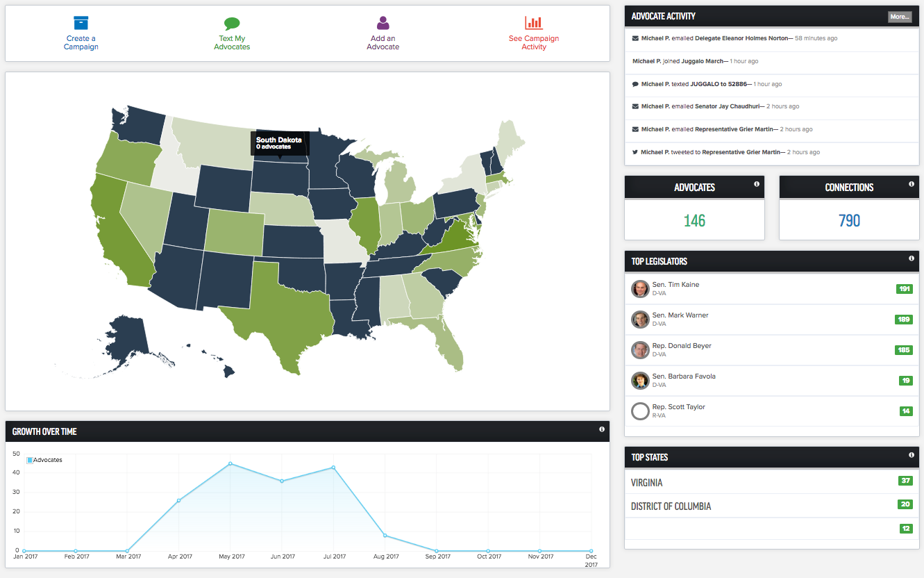Click envelope icon beside emailed Representative Grier Martin

(635, 129)
